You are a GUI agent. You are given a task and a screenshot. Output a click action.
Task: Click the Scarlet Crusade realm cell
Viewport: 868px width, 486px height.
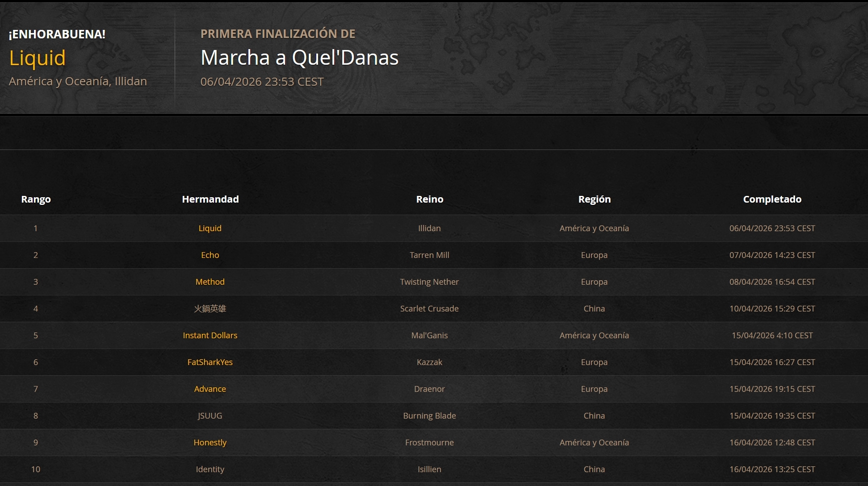coord(429,309)
